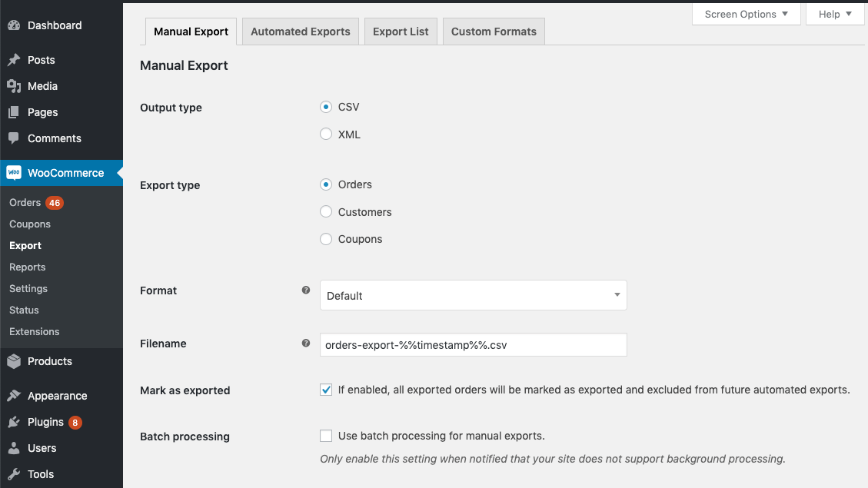Image resolution: width=868 pixels, height=488 pixels.
Task: Switch to the Automated Exports tab
Action: 300,32
